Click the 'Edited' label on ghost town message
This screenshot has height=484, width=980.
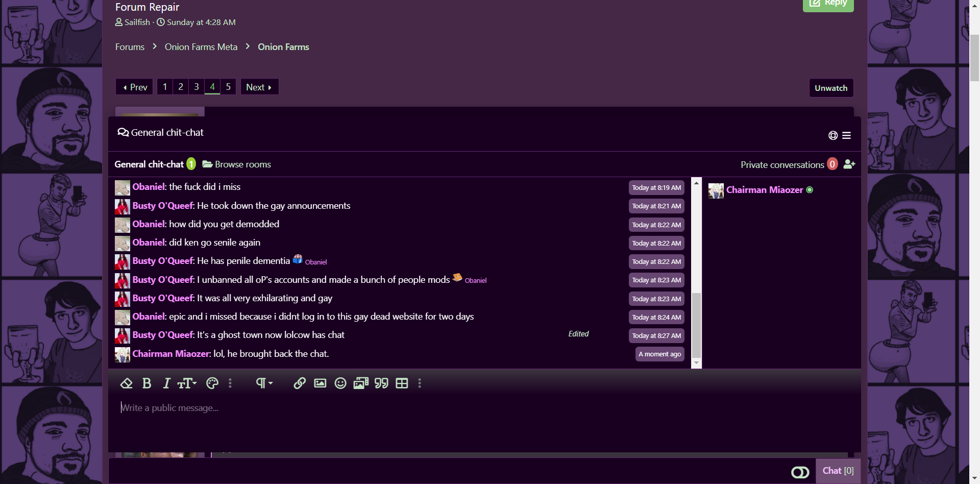tap(578, 334)
